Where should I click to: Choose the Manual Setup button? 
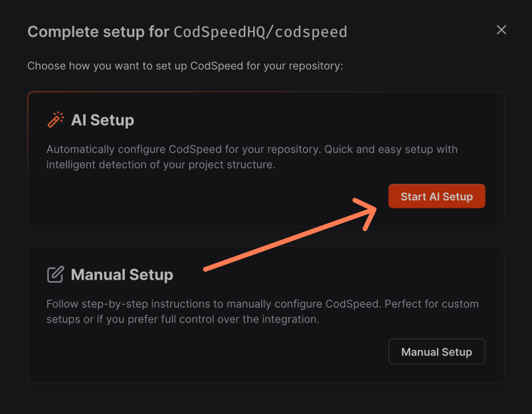436,352
